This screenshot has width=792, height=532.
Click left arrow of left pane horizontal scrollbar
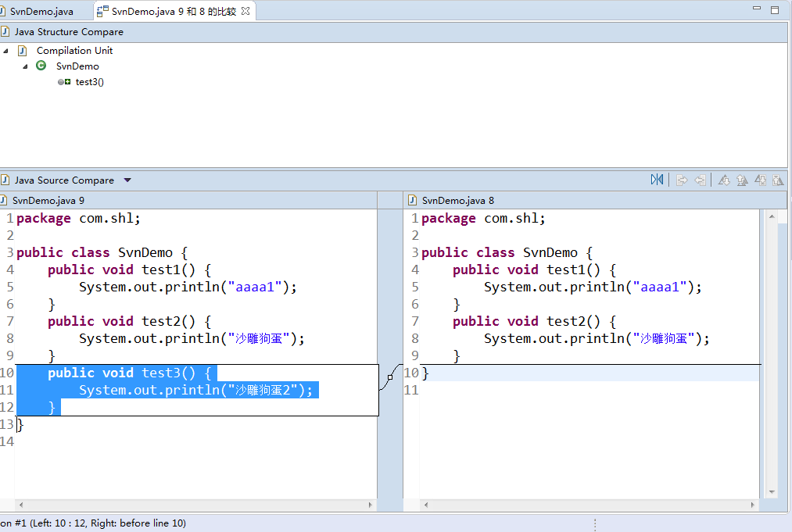20,504
